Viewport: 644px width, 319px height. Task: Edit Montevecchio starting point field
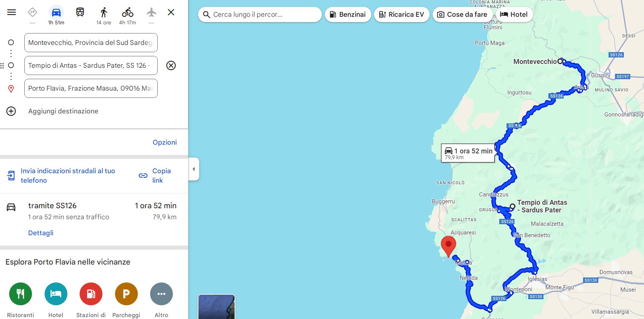[x=91, y=43]
